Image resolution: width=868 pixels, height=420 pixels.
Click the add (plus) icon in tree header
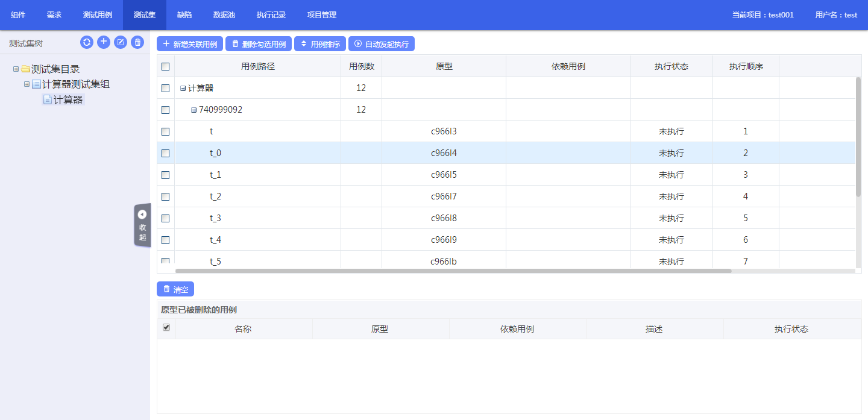pos(104,42)
